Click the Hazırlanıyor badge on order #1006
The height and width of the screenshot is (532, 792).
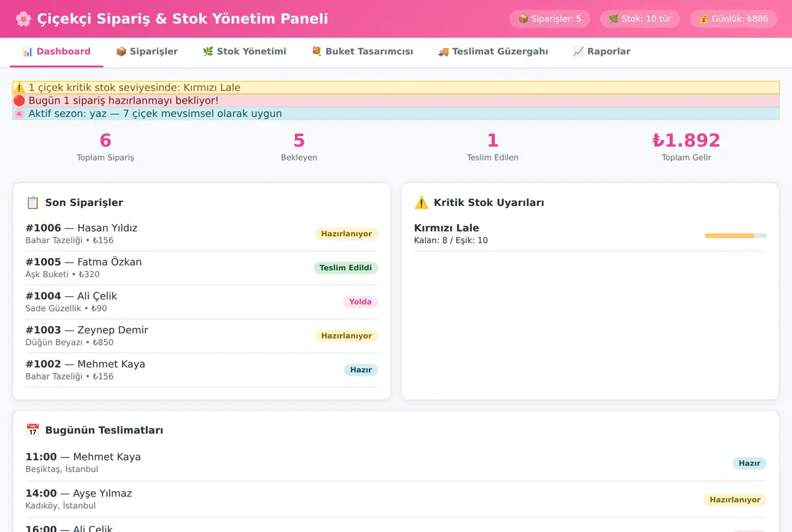(346, 234)
